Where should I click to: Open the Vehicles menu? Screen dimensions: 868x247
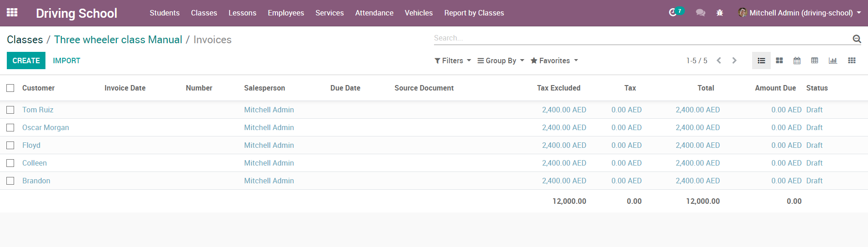[419, 13]
